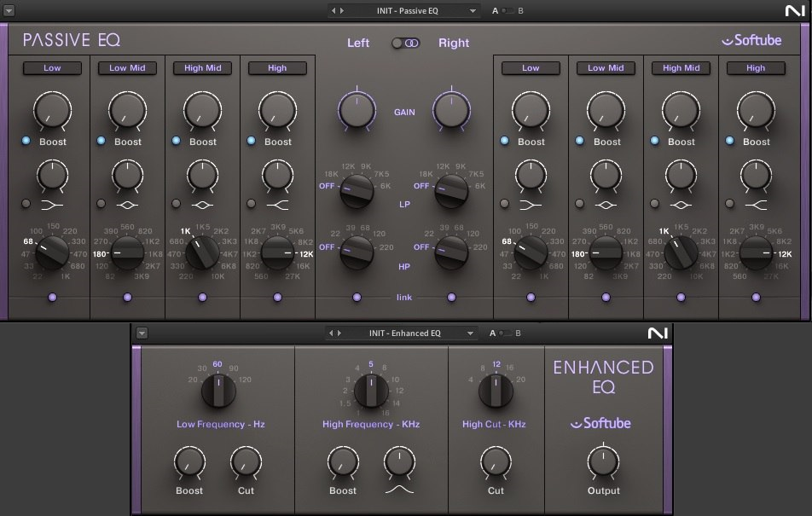Open the Passive EQ header menu arrow
The width and height of the screenshot is (812, 516).
(x=9, y=10)
